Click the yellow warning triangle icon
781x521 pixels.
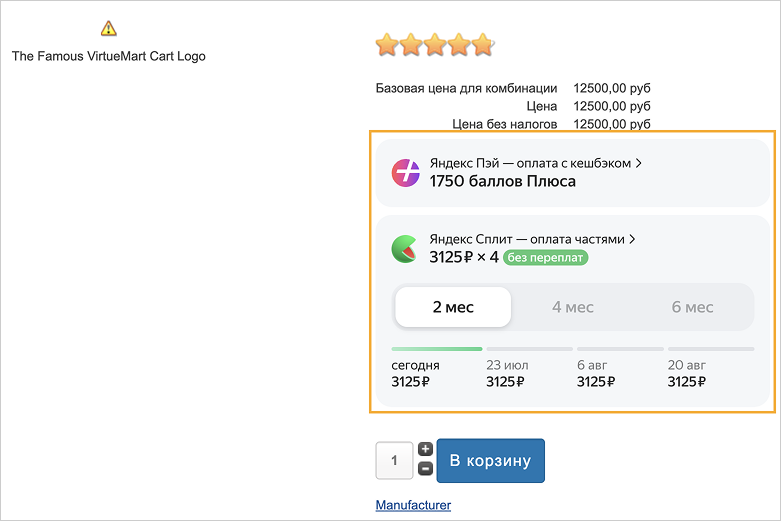coord(109,28)
